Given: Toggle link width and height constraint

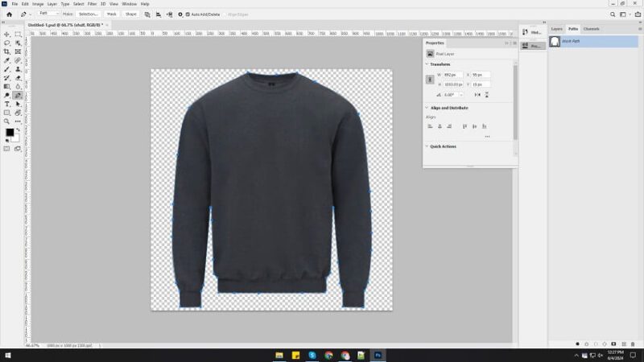Looking at the screenshot, I should coord(430,80).
